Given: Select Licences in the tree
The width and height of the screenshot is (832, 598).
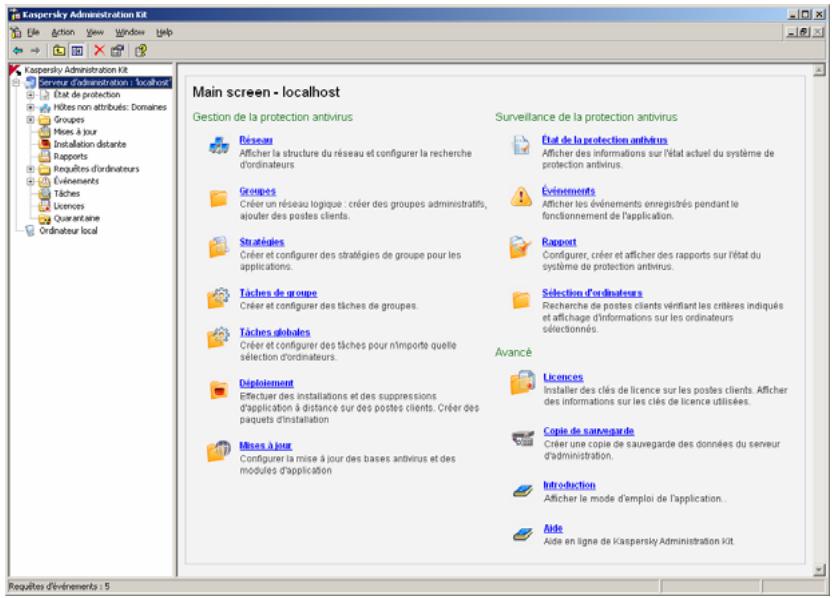Looking at the screenshot, I should (x=69, y=206).
